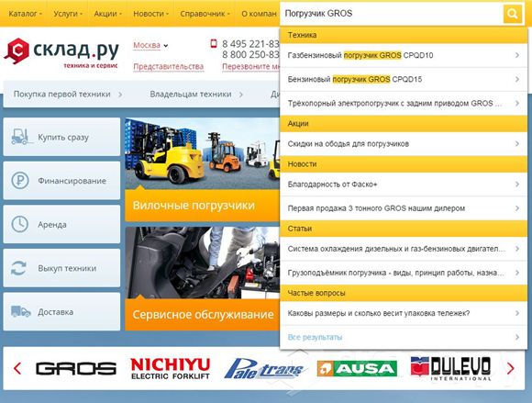
Task: Click the Финансирование button
Action: click(x=61, y=180)
